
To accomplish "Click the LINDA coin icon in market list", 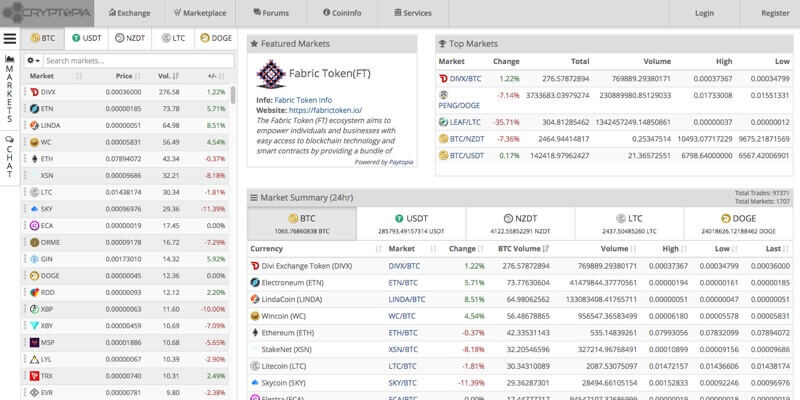I will click(x=34, y=126).
